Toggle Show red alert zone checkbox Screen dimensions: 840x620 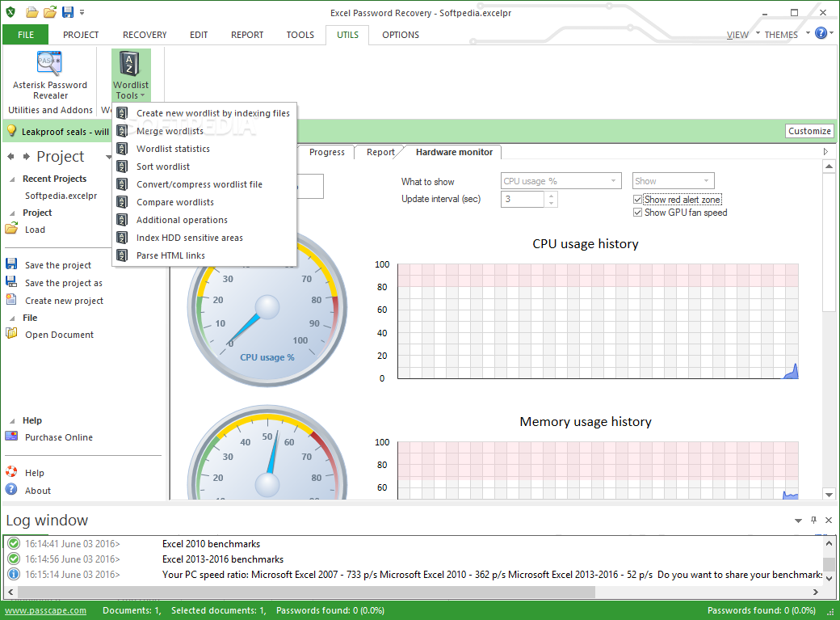pos(637,200)
